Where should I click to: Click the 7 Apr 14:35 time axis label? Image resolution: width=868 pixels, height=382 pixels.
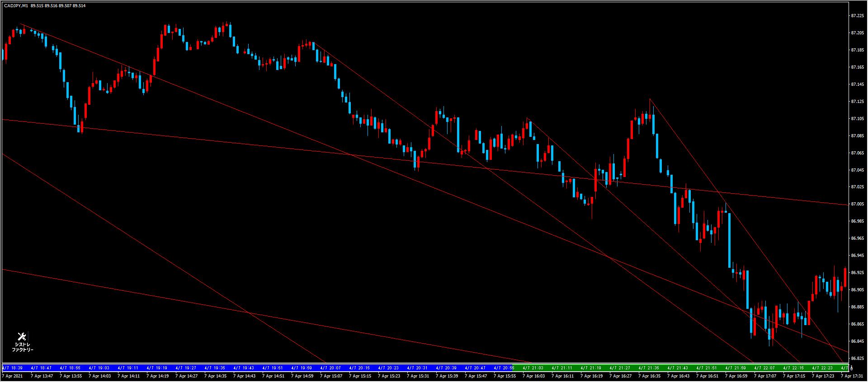(x=214, y=376)
